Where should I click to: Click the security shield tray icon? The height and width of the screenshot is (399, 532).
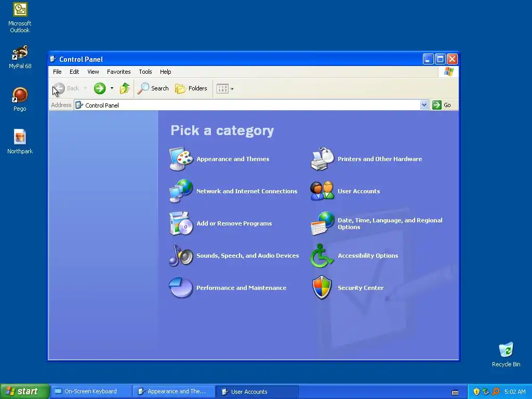pyautogui.click(x=476, y=392)
